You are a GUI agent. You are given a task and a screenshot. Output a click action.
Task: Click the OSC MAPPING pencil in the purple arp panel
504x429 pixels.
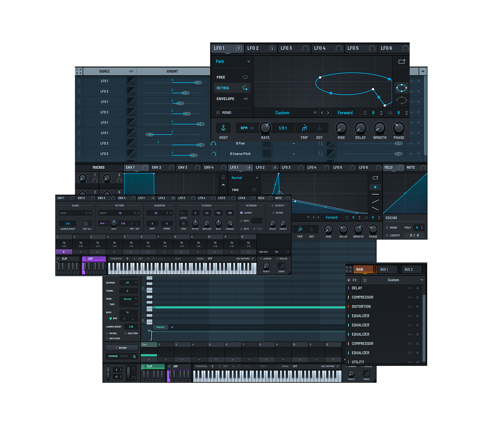252,259
